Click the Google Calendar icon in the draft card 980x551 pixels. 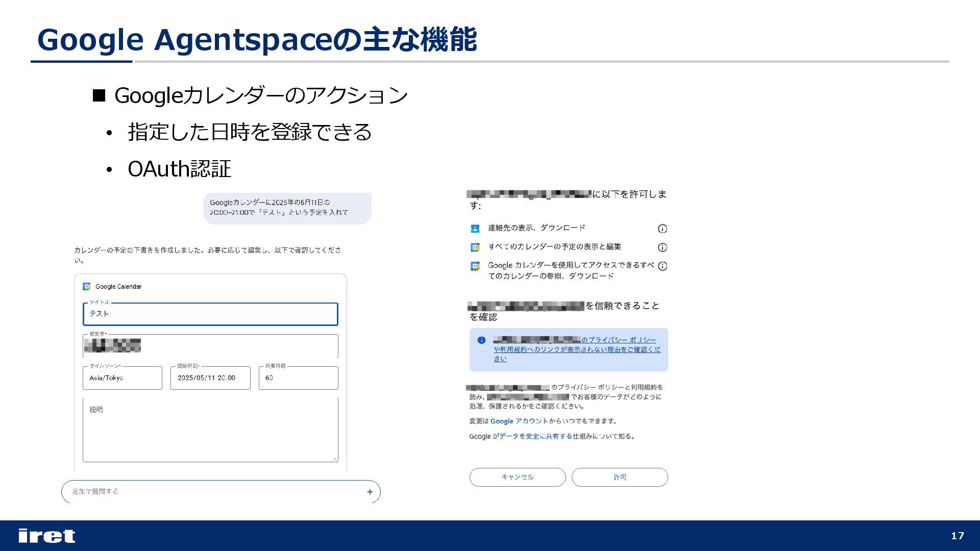click(87, 287)
